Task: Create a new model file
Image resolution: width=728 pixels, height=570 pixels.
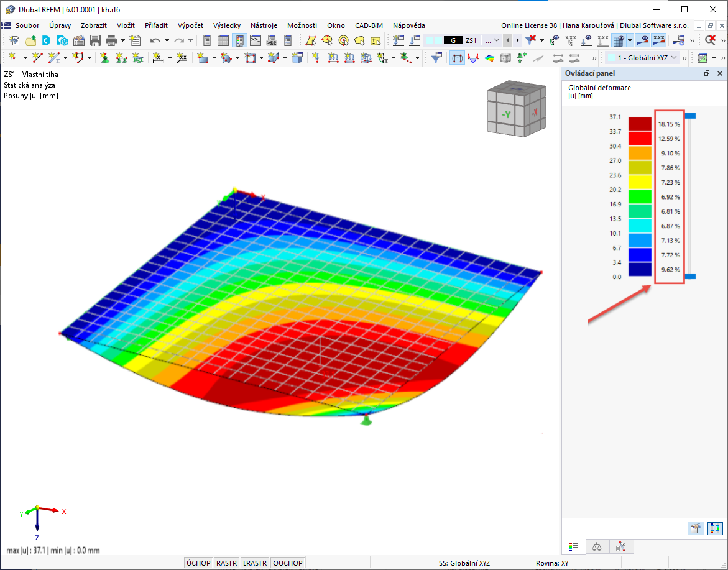Action: click(x=14, y=41)
